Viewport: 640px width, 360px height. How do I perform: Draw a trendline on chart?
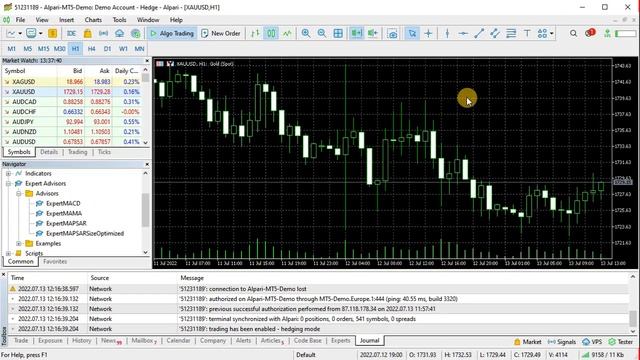click(479, 33)
